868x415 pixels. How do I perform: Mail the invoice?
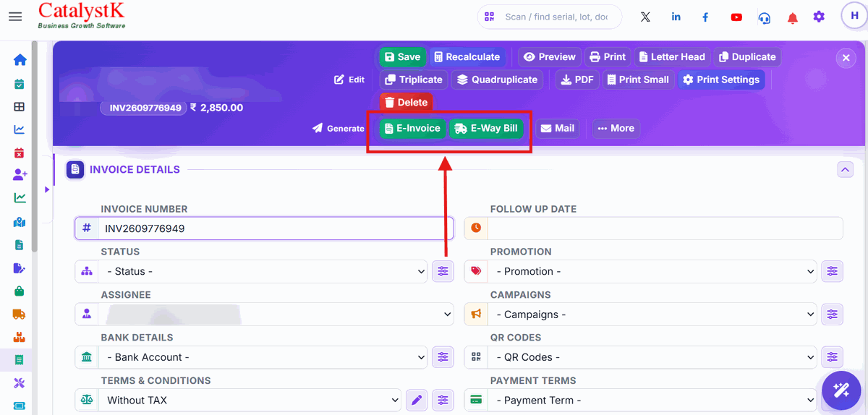[558, 128]
